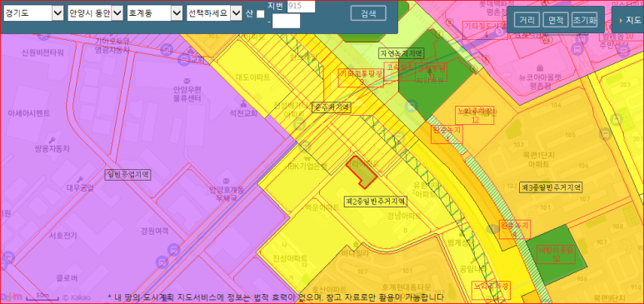The height and width of the screenshot is (304, 644).
Task: Open the 호계동 neighborhood dropdown
Action: pyautogui.click(x=155, y=13)
